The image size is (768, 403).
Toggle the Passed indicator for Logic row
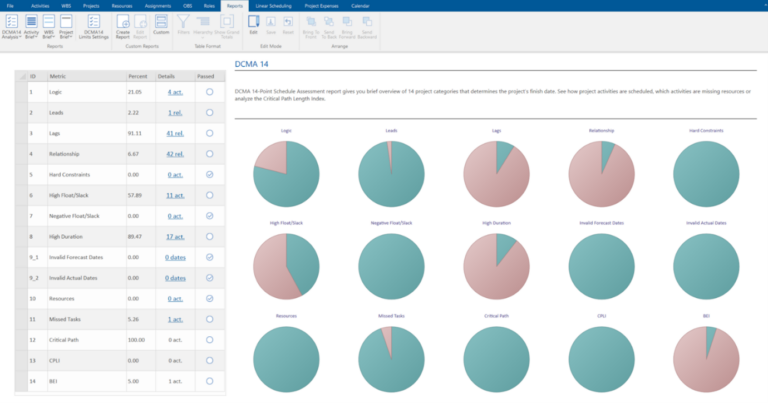(209, 91)
